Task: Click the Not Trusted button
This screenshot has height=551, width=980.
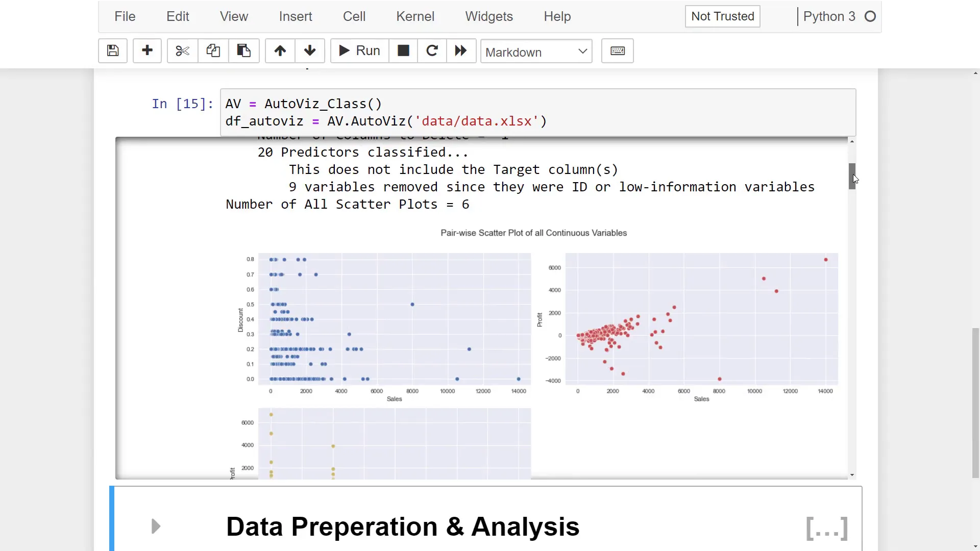Action: pyautogui.click(x=722, y=16)
